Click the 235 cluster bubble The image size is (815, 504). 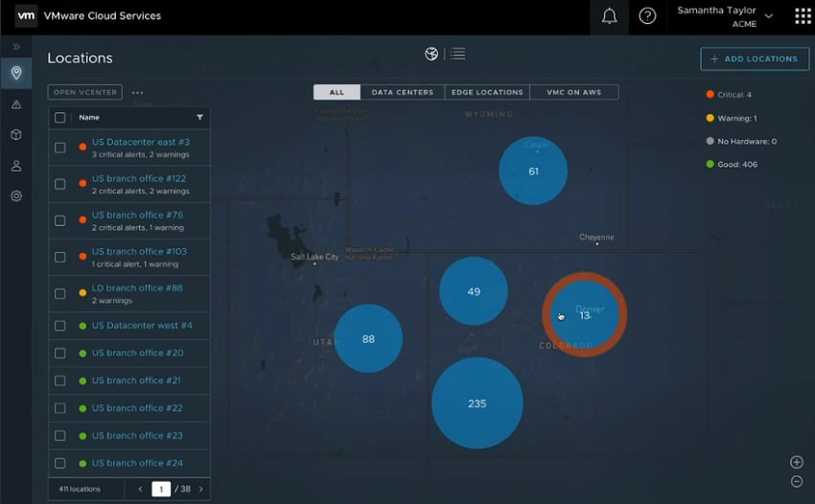[477, 403]
